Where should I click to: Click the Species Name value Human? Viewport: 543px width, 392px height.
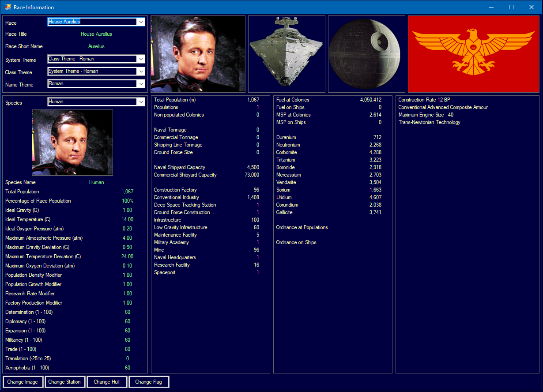[97, 182]
